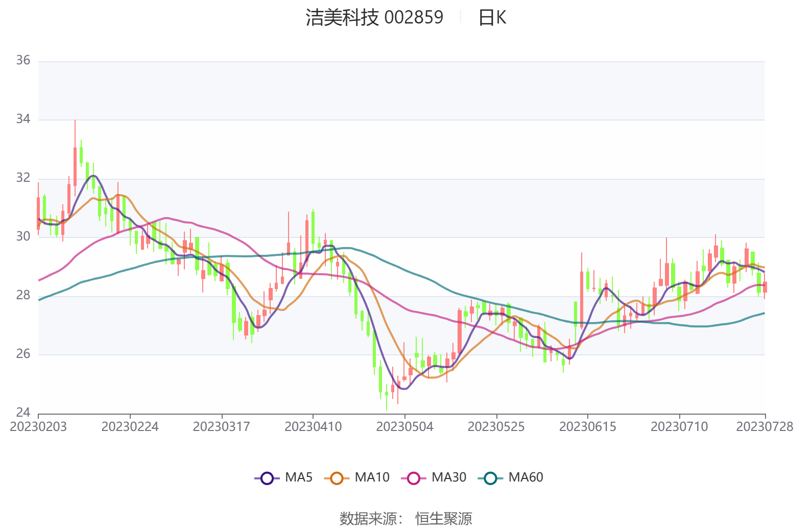Toggle MA60 visibility by its legend text

coord(526,477)
